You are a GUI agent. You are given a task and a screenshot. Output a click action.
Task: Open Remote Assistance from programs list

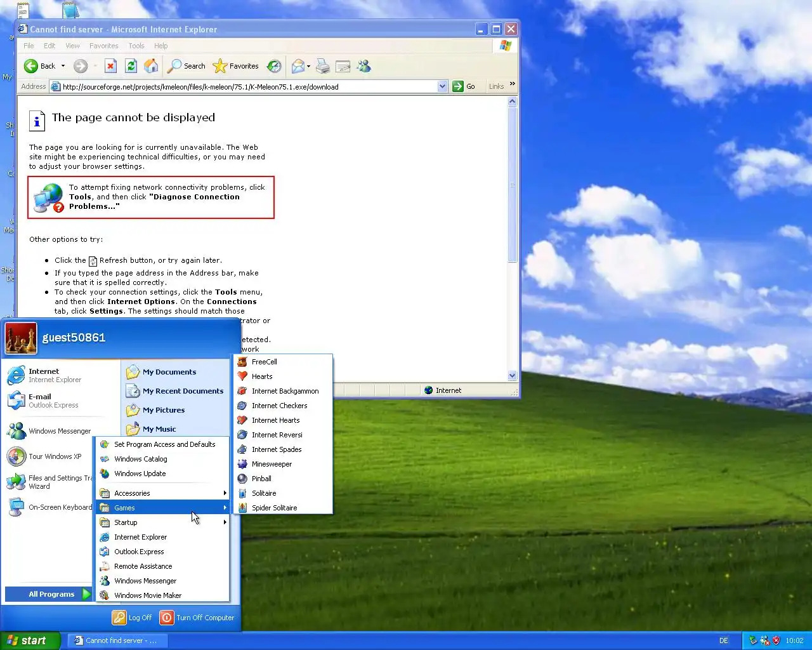(x=162, y=566)
